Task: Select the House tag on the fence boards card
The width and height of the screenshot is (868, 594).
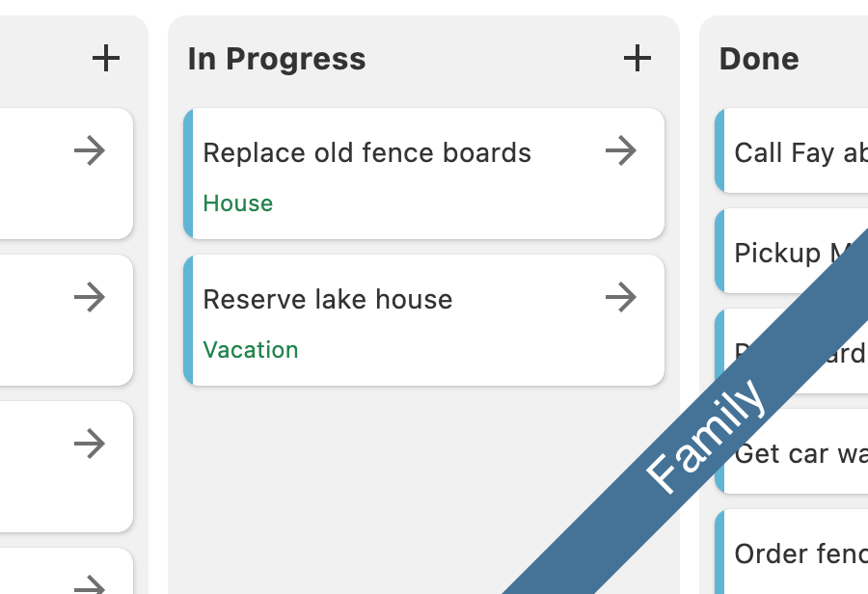Action: (x=237, y=203)
